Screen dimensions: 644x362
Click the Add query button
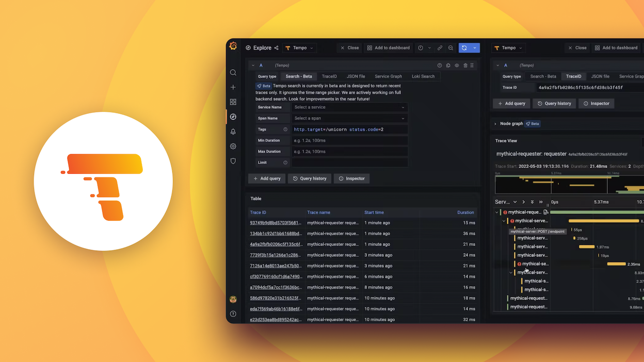(x=267, y=178)
